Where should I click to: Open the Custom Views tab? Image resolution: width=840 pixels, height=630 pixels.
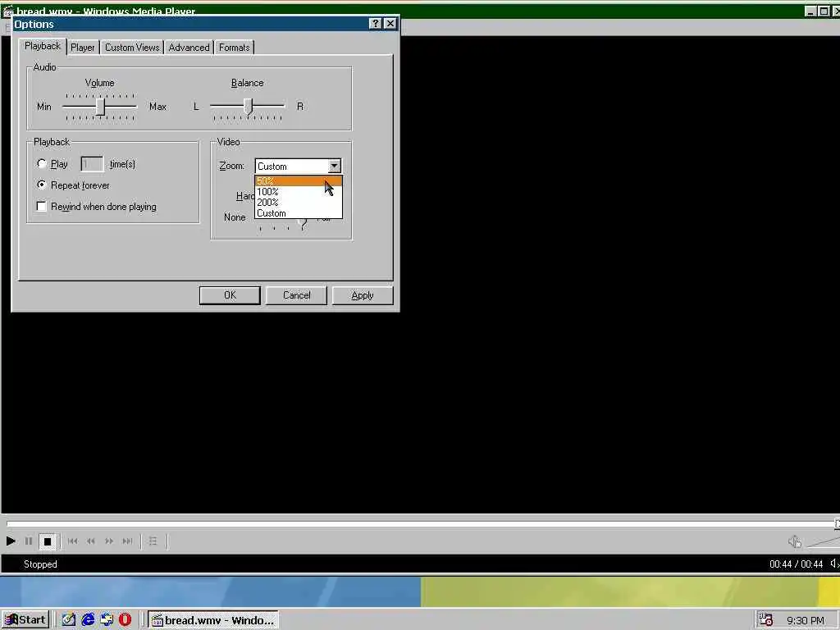(132, 47)
